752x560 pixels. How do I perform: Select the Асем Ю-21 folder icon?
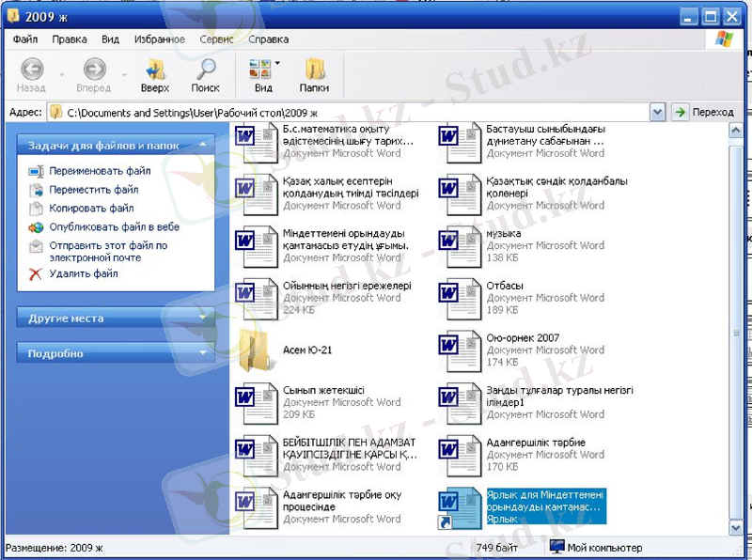click(x=256, y=350)
